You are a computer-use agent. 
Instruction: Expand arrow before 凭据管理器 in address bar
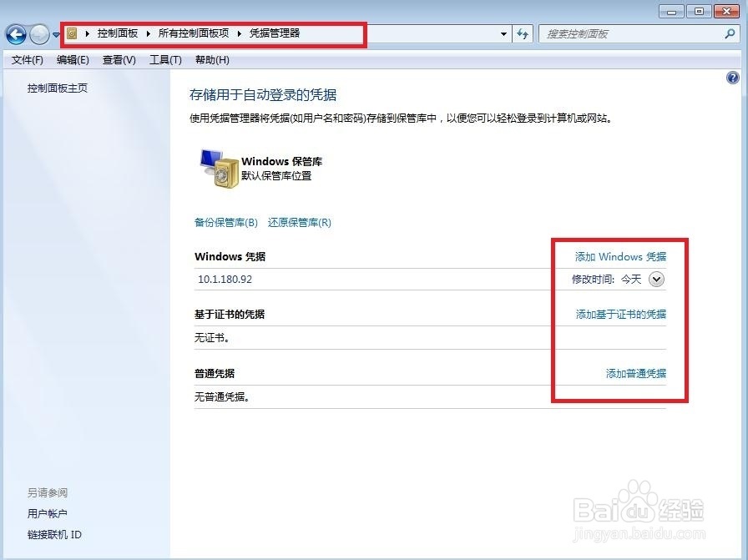point(239,33)
